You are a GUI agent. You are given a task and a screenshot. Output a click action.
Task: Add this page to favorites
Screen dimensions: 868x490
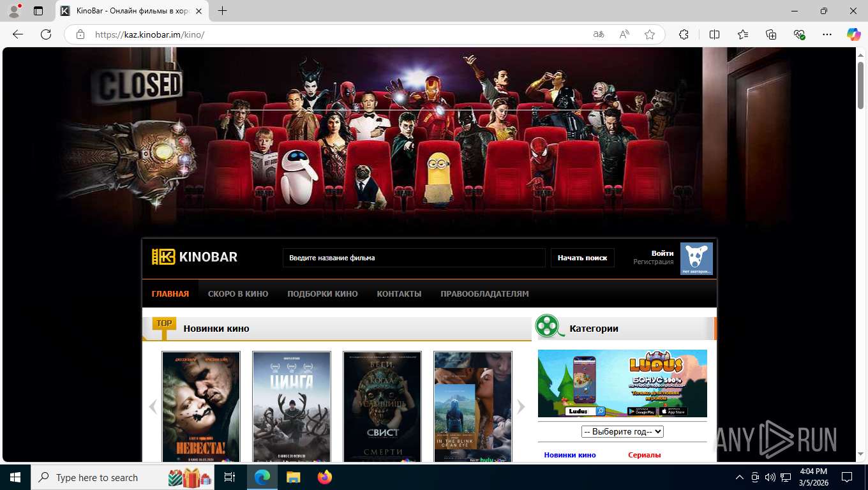point(650,34)
